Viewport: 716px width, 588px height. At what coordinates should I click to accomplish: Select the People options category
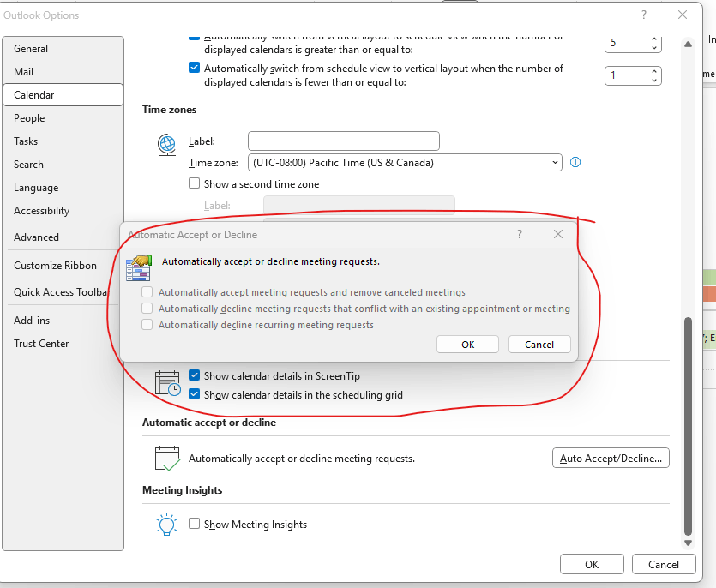(x=63, y=118)
